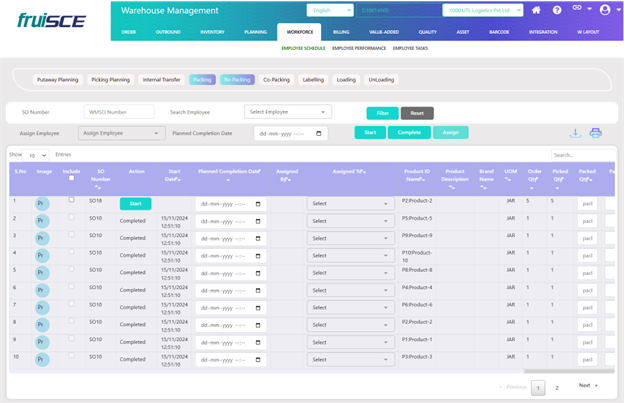Click the image avatar in row 1
624x403 pixels.
click(x=44, y=203)
